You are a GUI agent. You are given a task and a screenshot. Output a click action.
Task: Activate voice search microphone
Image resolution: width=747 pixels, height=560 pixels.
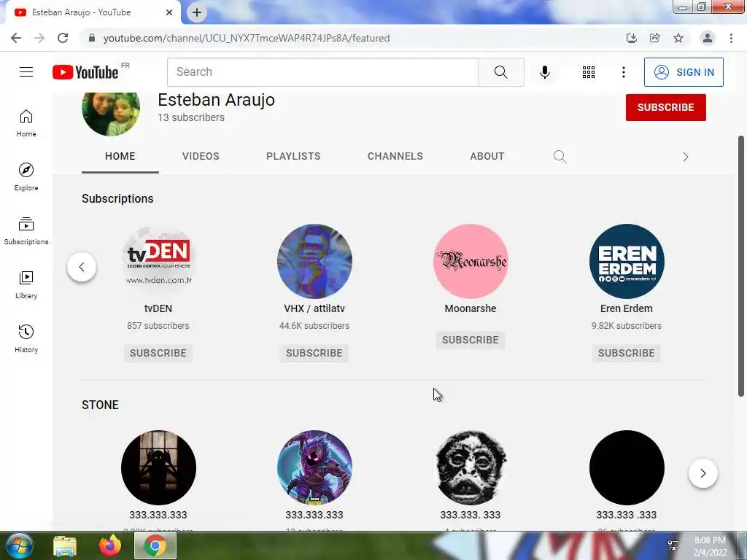click(x=544, y=72)
